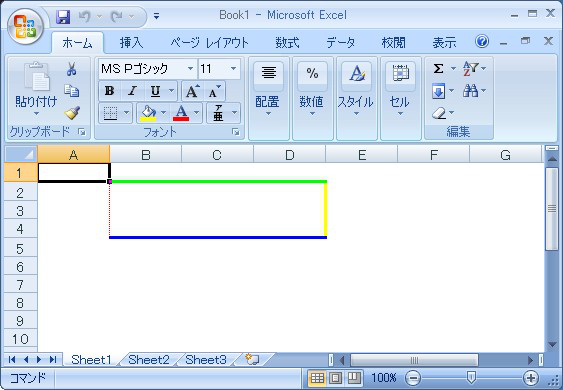Open the font name MS Pゴシック dropdown
This screenshot has height=390, width=563.
coord(190,69)
